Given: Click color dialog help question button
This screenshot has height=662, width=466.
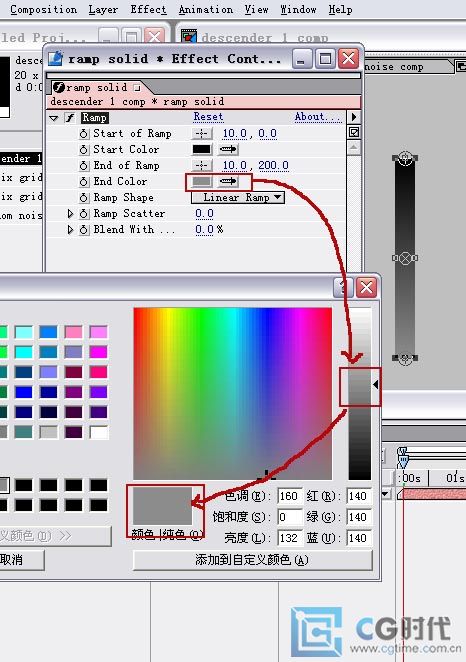Looking at the screenshot, I should click(x=344, y=288).
